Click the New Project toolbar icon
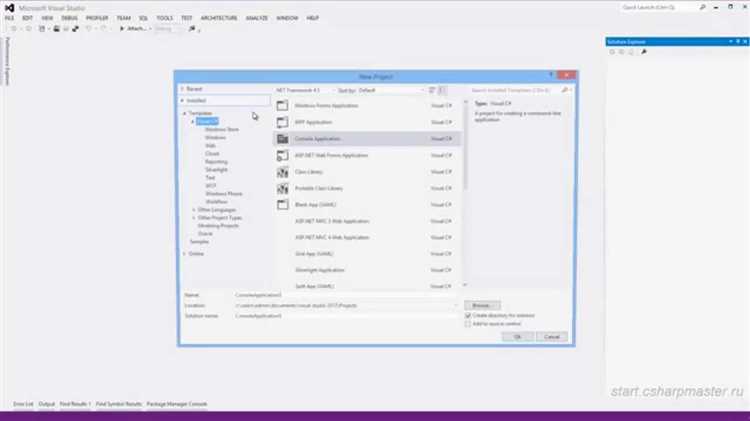Screen dimensions: 750x421 pyautogui.click(x=42, y=29)
